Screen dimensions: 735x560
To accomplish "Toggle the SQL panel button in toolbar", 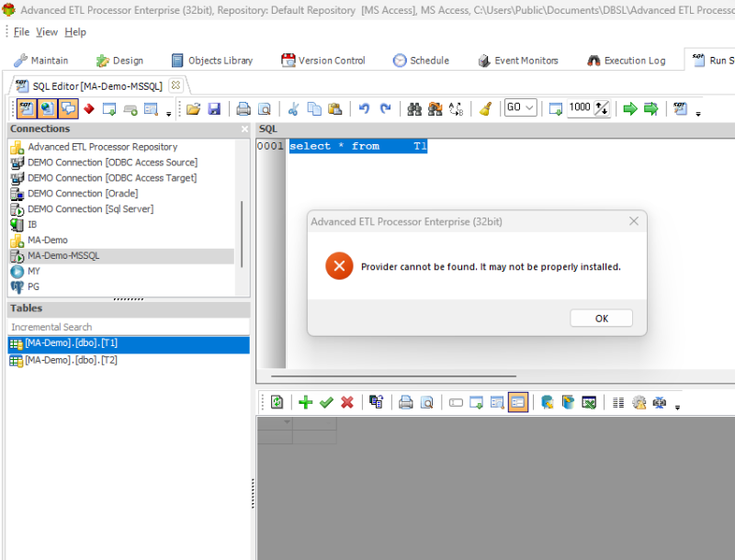I will (x=27, y=109).
